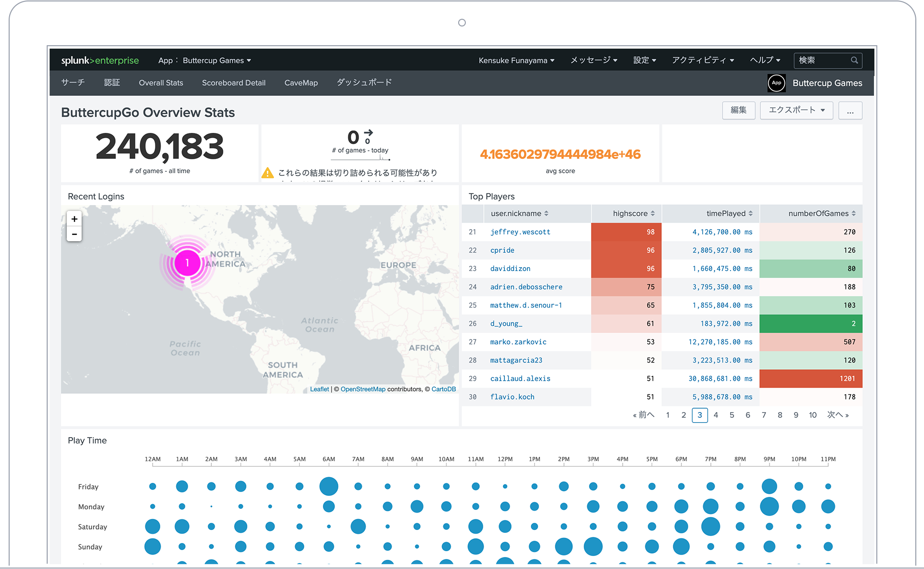The image size is (924, 569).
Task: Sort by numberOfGames column
Action: pos(822,213)
